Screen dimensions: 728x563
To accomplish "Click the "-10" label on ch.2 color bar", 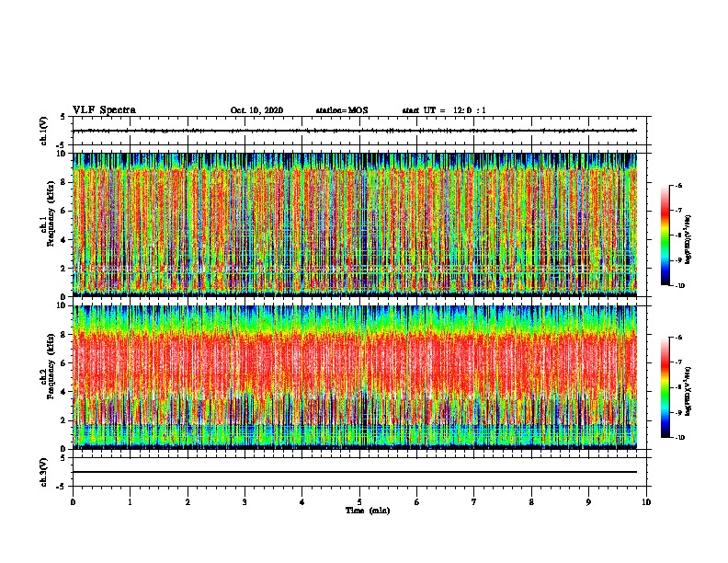I will click(680, 438).
